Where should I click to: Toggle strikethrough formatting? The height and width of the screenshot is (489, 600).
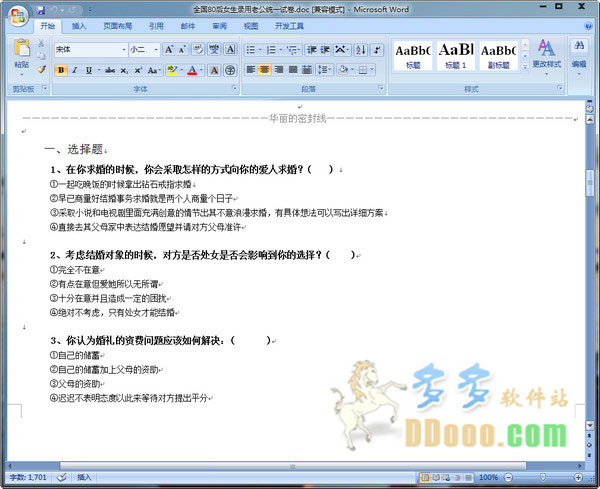(x=110, y=70)
